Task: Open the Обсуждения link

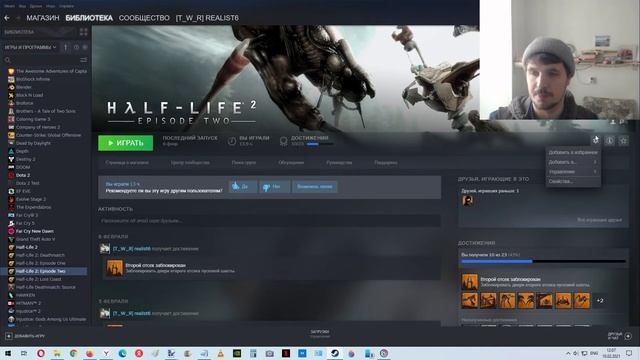Action: click(291, 162)
